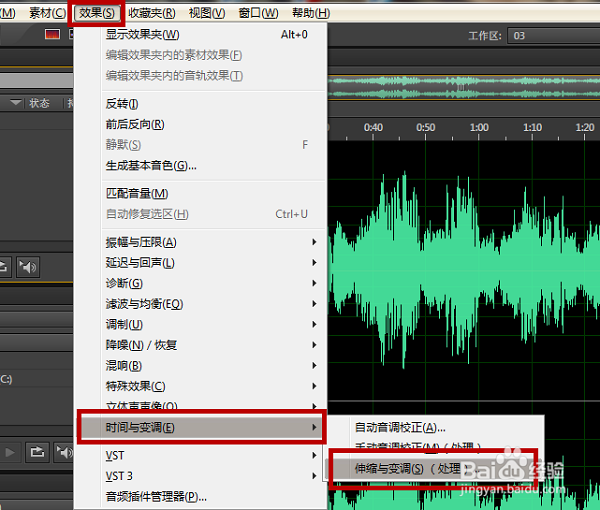Click the 0:50 mark on timeline ruler
600x510 pixels.
[426, 128]
